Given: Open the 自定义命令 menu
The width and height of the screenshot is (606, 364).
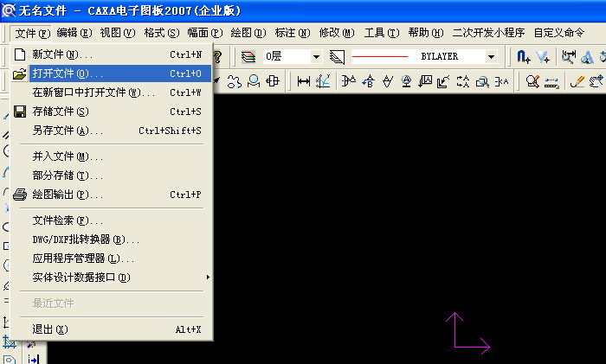Looking at the screenshot, I should 559,33.
